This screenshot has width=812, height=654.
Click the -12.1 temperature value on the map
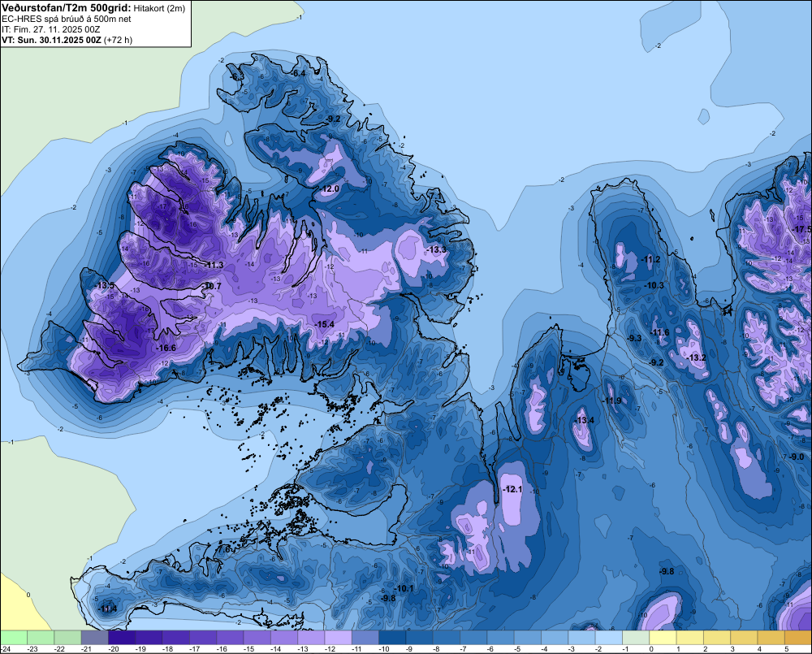click(x=512, y=489)
